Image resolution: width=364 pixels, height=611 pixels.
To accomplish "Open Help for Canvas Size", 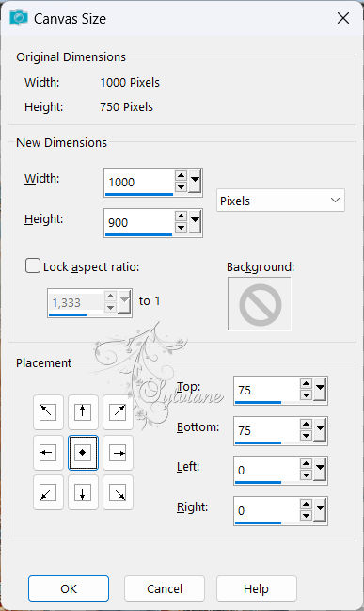I will click(256, 588).
